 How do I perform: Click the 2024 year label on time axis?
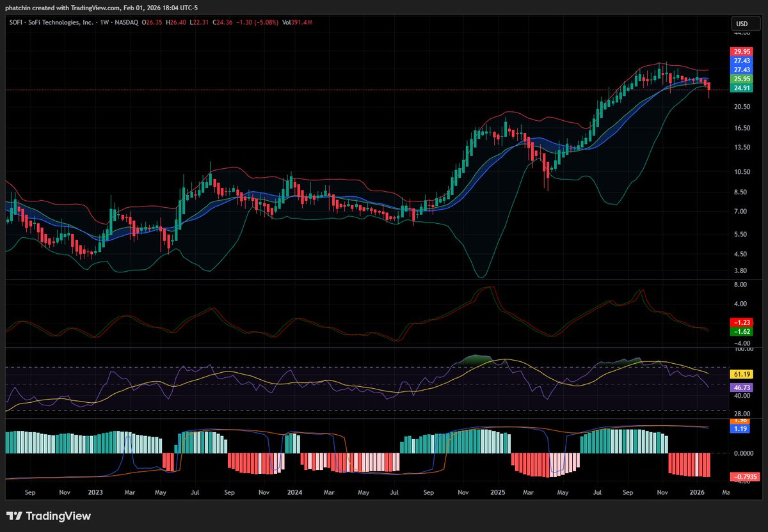[295, 492]
